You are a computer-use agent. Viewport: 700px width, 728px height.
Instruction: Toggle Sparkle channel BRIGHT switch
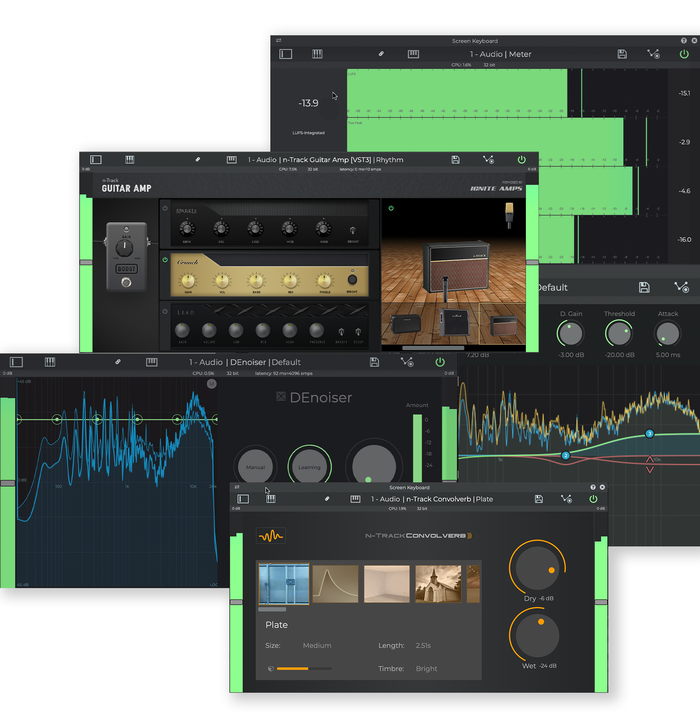click(353, 230)
